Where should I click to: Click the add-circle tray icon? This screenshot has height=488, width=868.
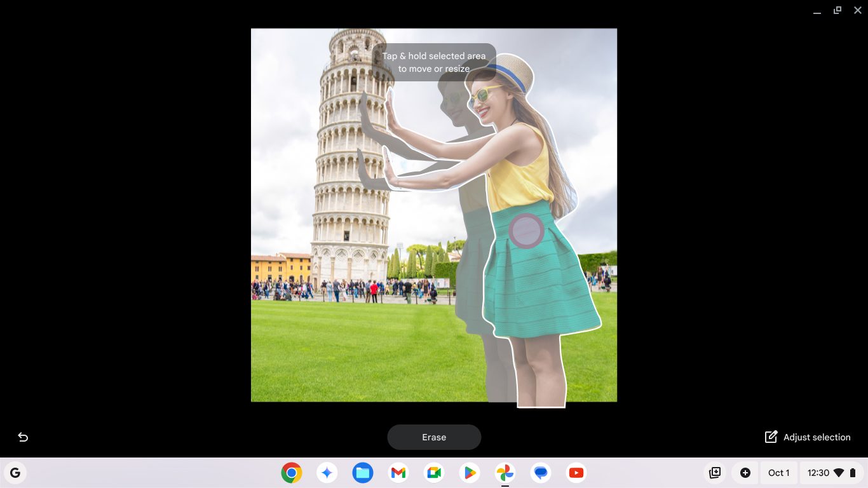tap(745, 473)
